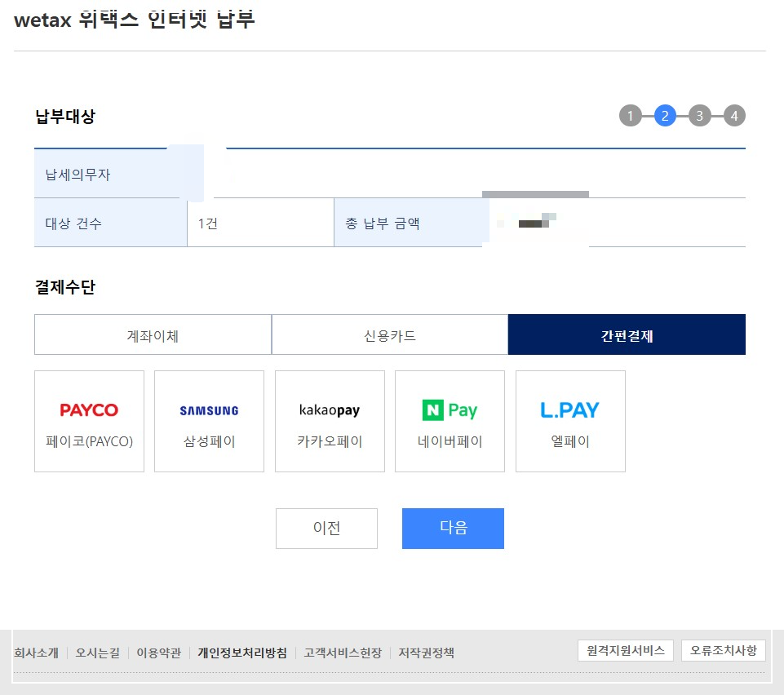Click the 다음 button to proceed
The height and width of the screenshot is (695, 784).
pos(453,528)
